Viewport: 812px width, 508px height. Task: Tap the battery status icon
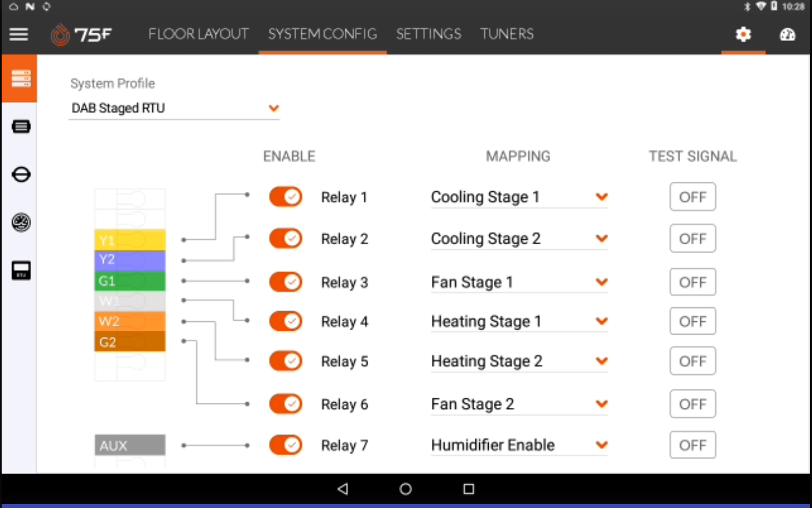774,6
